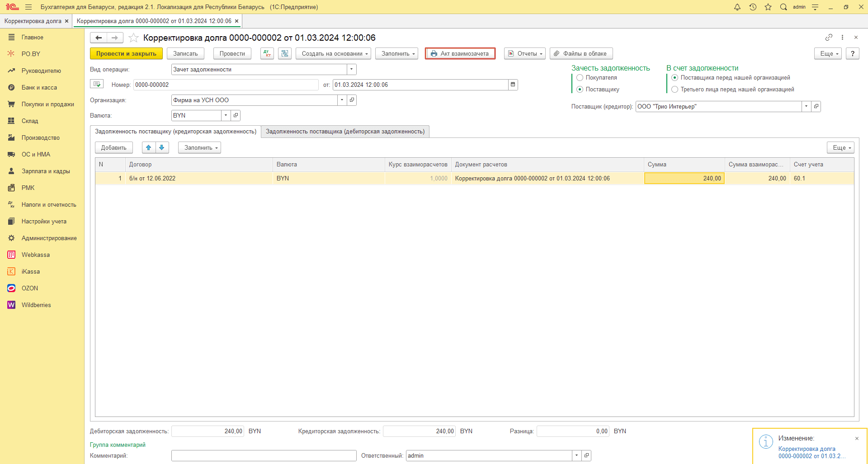This screenshot has height=464, width=868.
Task: Open top toolbar Еще menu
Action: pos(828,53)
